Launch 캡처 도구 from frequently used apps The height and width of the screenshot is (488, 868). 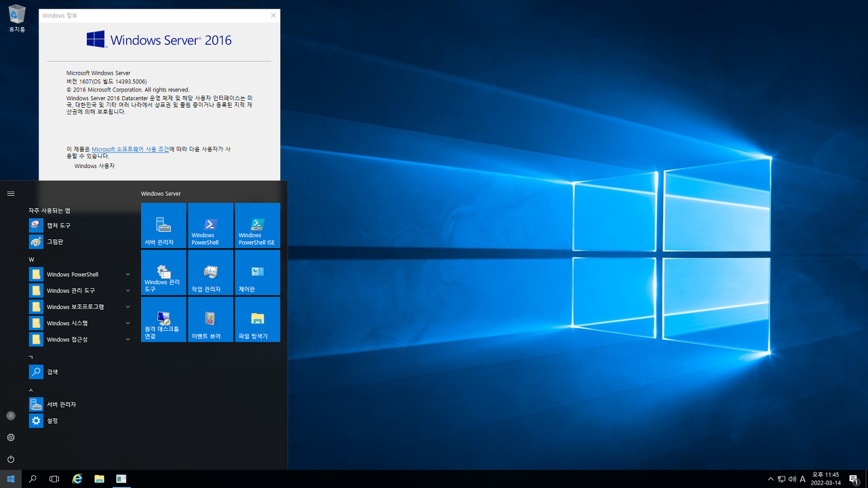point(81,225)
